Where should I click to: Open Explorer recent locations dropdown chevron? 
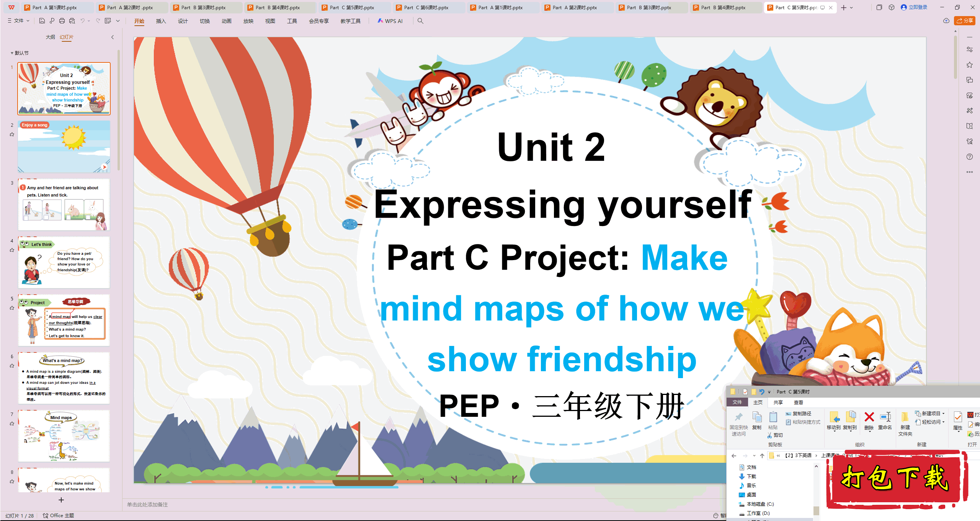[x=754, y=455]
